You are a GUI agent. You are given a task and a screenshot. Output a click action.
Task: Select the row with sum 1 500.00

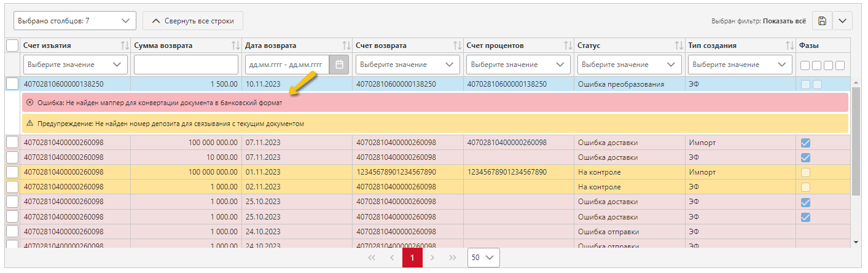tap(12, 84)
